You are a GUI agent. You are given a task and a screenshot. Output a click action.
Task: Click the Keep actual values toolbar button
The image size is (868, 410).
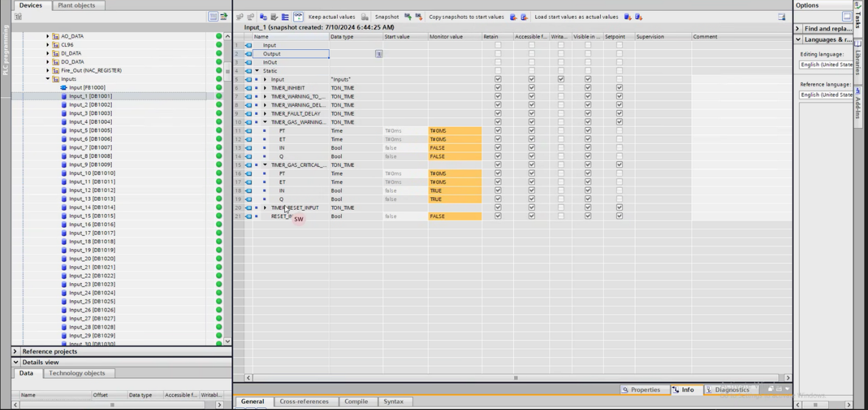click(x=332, y=17)
